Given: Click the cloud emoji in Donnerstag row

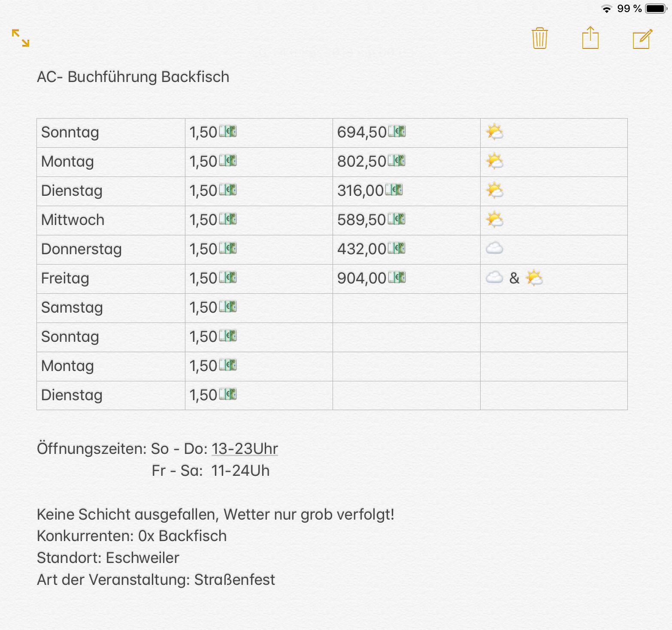Looking at the screenshot, I should tap(494, 248).
